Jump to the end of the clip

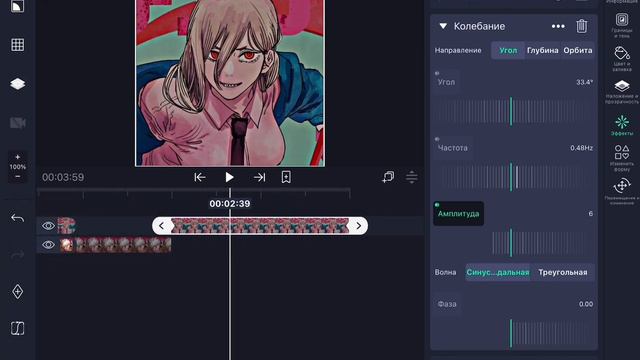[260, 177]
